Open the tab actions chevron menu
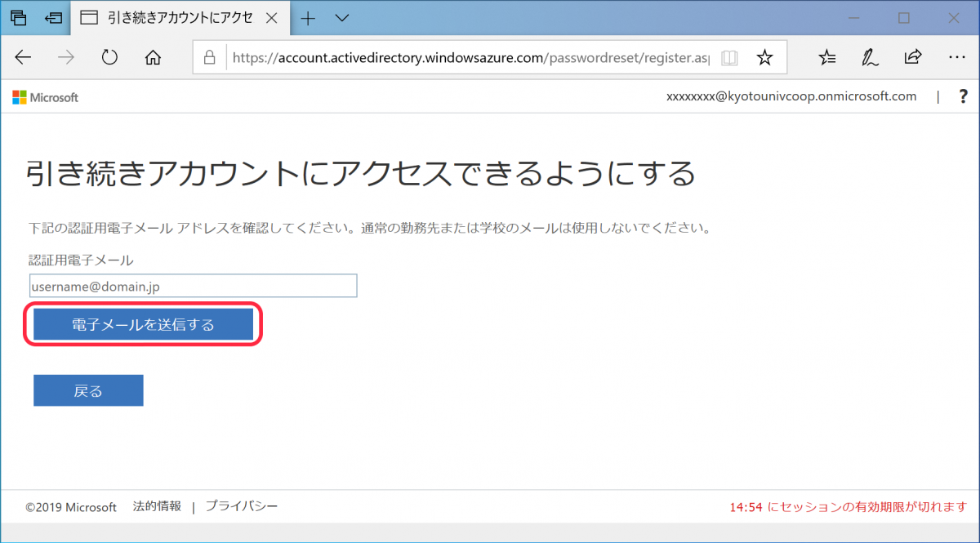 pyautogui.click(x=341, y=17)
